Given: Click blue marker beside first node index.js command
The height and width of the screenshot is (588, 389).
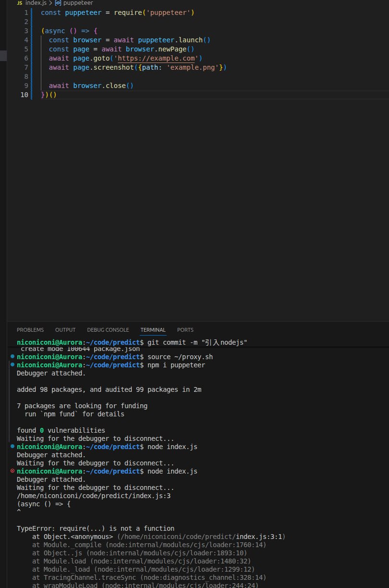Looking at the screenshot, I should coord(12,447).
